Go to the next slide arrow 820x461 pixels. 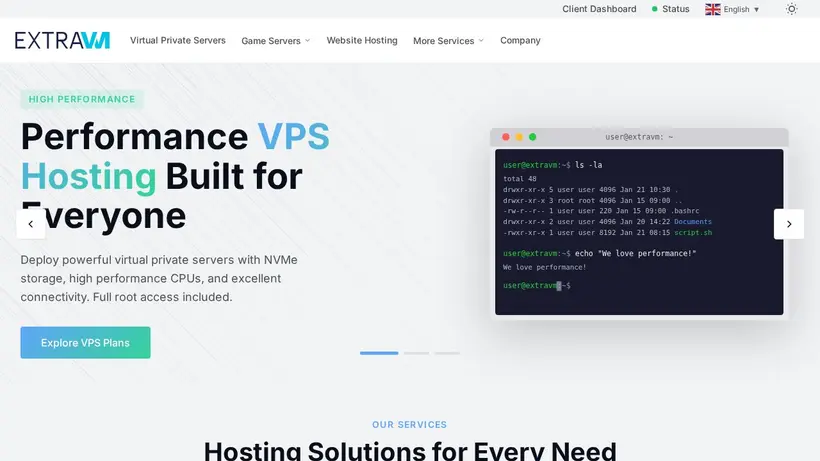coord(789,224)
